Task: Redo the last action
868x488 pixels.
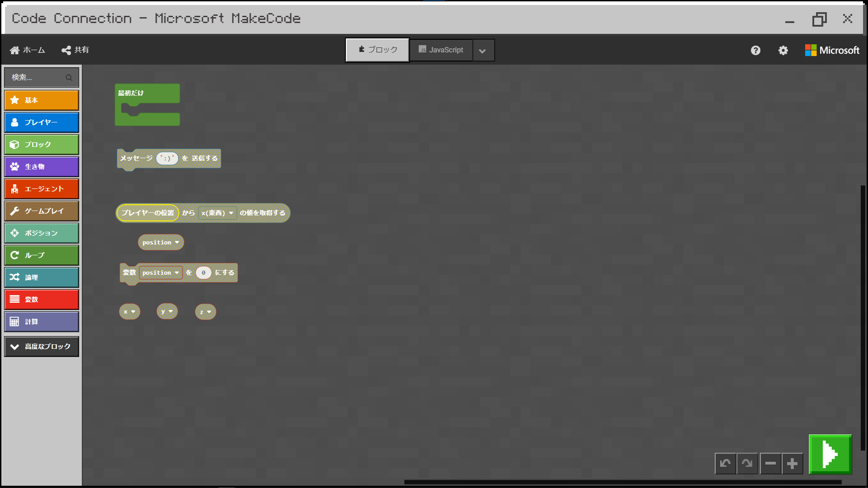Action: (x=747, y=464)
